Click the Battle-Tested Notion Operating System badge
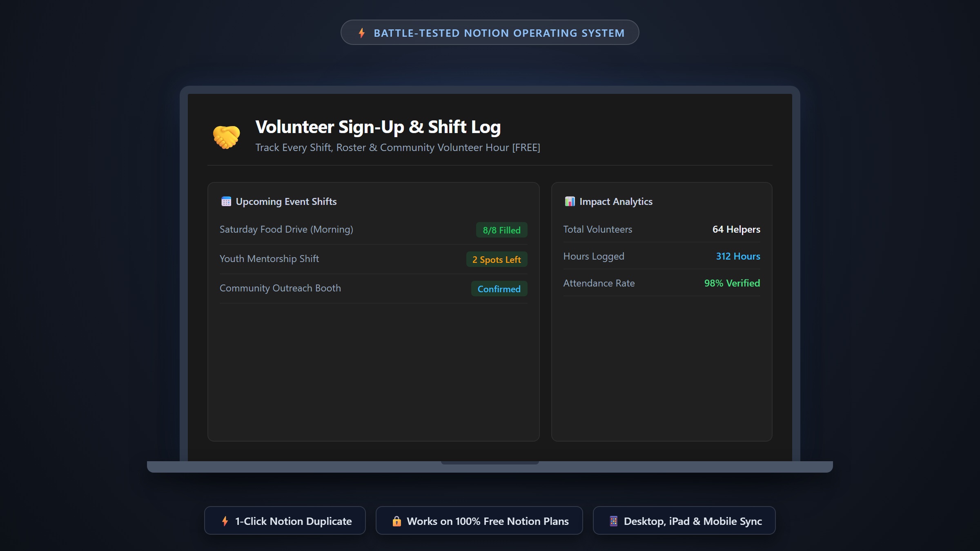Screen dimensions: 980x551 coord(490,33)
